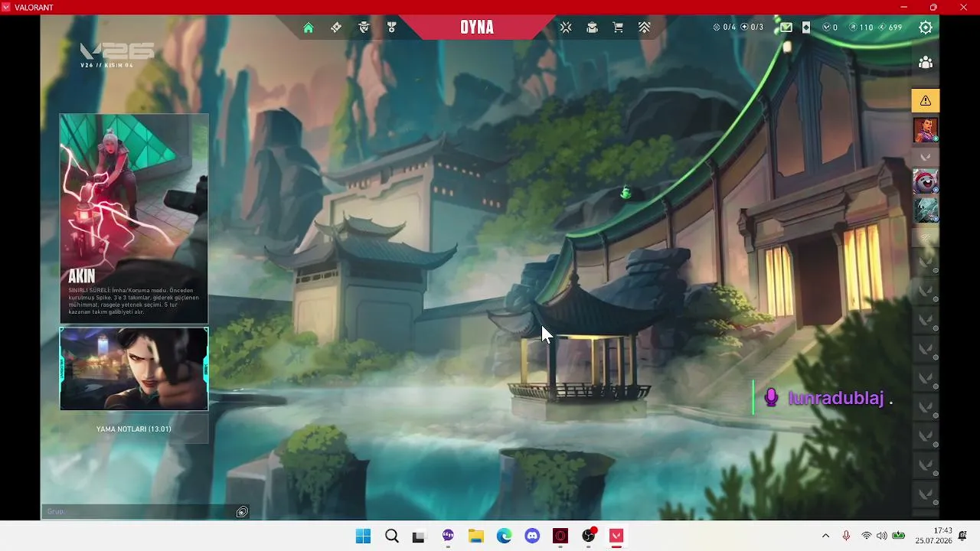Select the teal creature friend avatar
Image resolution: width=980 pixels, height=551 pixels.
point(926,210)
